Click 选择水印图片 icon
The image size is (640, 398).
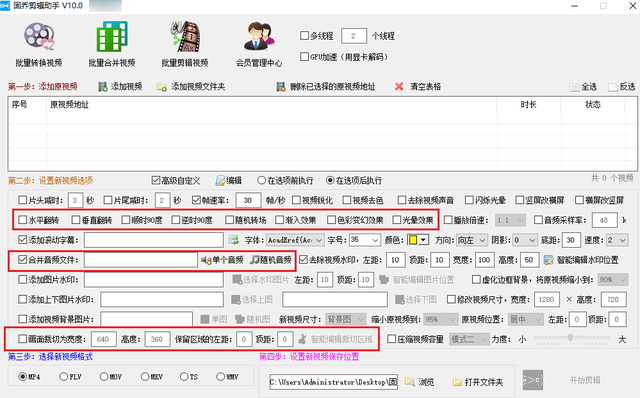[x=237, y=280]
